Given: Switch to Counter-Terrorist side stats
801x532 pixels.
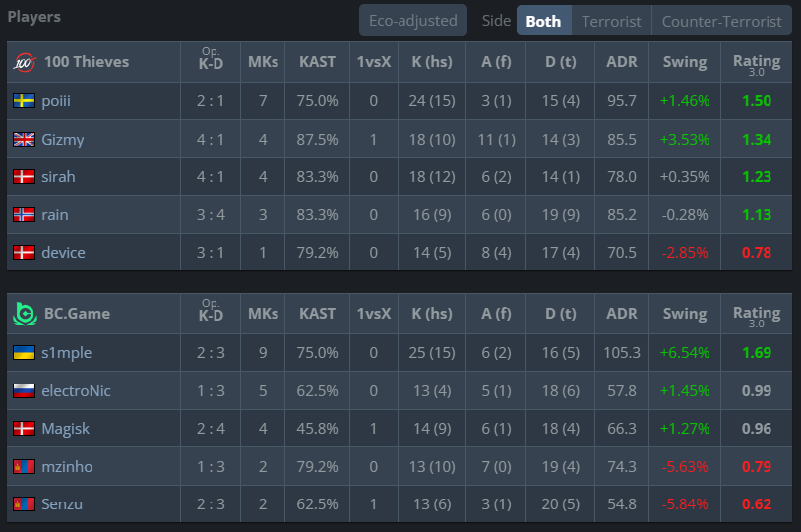Looking at the screenshot, I should coord(721,21).
